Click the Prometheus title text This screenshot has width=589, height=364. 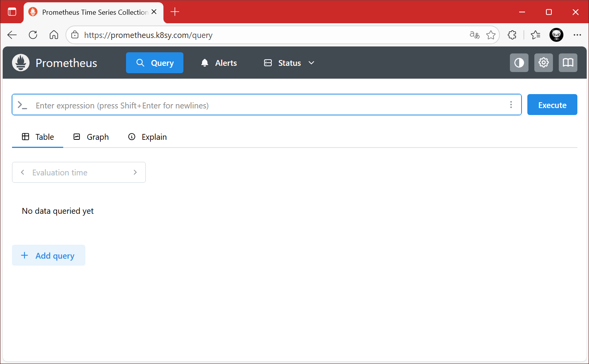point(66,63)
